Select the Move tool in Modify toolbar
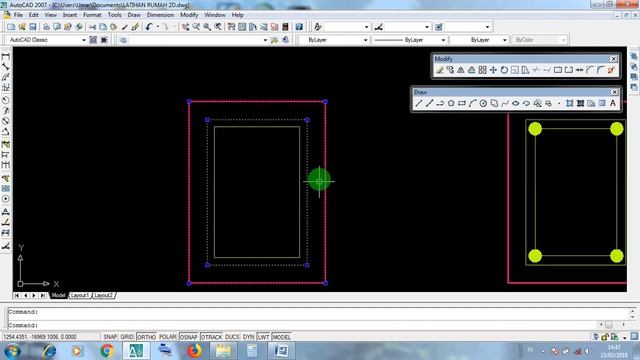Viewport: 640px width, 360px height. point(493,70)
